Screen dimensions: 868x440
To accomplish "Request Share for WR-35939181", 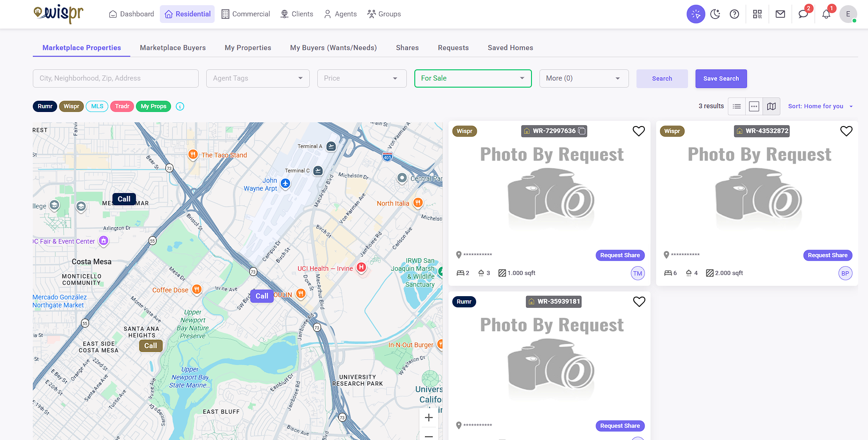I will click(620, 426).
